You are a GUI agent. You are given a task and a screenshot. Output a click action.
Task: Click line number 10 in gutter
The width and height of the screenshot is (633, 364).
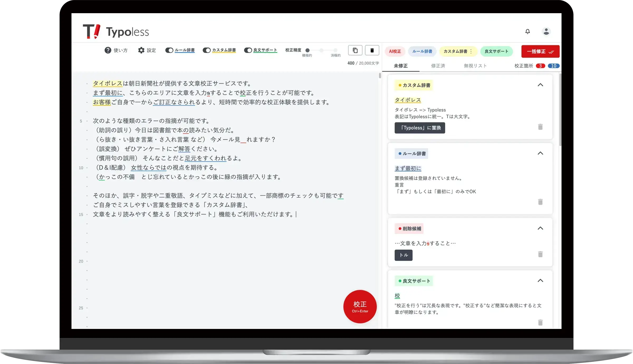coord(81,168)
